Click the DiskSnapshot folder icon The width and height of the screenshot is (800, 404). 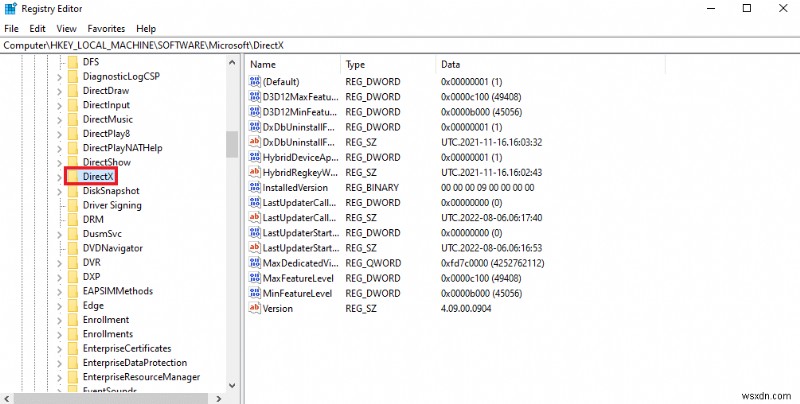(73, 191)
